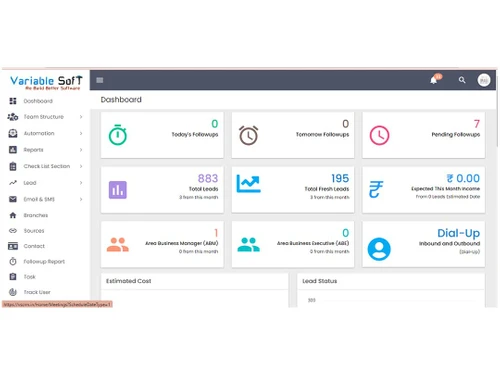The height and width of the screenshot is (375, 500).
Task: Click the green stopwatch Today's Followups icon
Action: click(x=118, y=135)
